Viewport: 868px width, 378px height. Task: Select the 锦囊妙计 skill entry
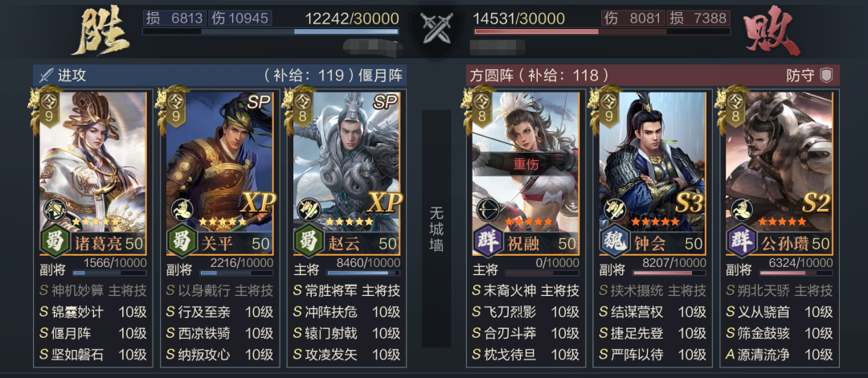[x=93, y=313]
